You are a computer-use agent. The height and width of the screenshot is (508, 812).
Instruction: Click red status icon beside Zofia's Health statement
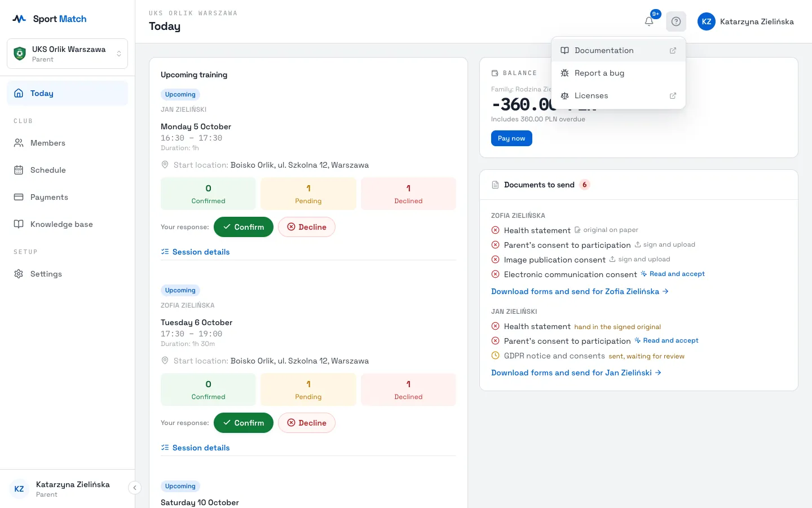click(495, 230)
